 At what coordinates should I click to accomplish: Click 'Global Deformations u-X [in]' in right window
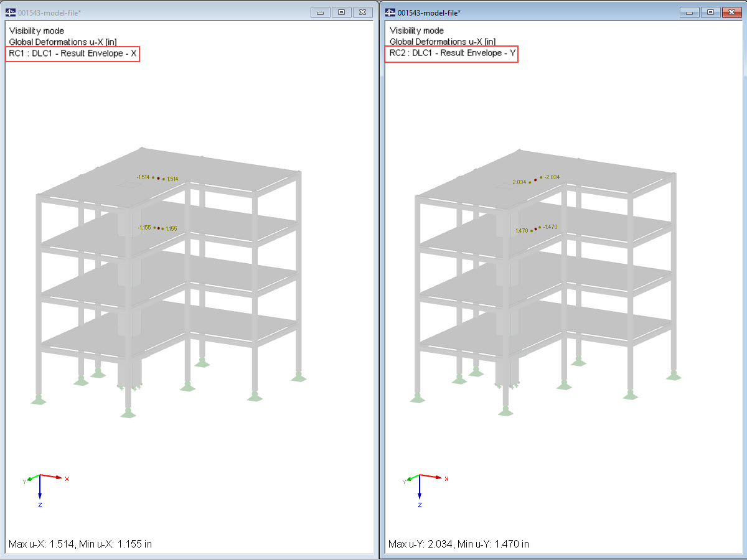[x=443, y=42]
